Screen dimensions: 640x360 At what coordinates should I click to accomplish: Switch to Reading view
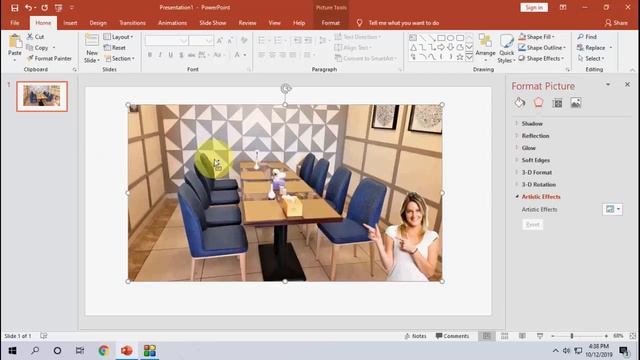[522, 336]
